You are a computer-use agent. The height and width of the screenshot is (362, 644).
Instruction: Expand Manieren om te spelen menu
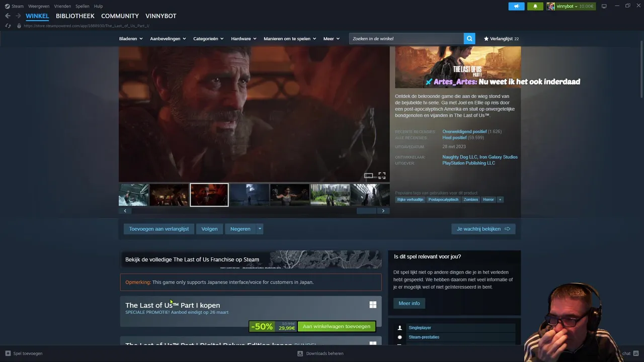[x=290, y=39]
